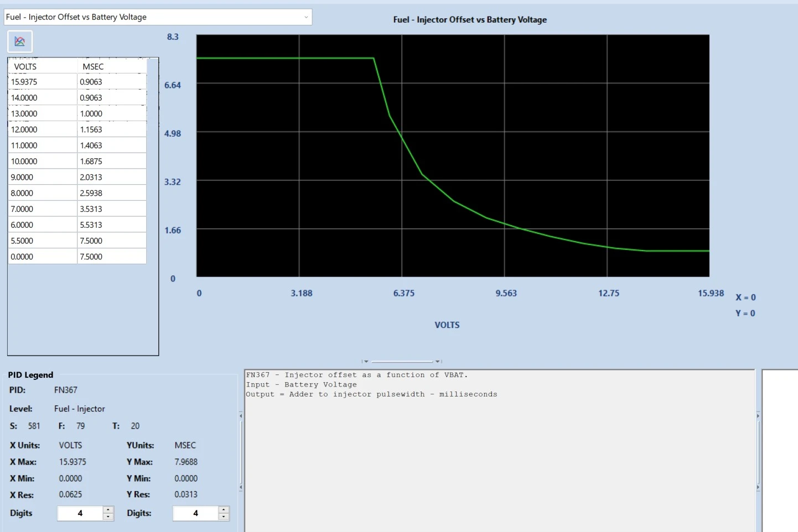Select the VOLTS column header in the table

pos(43,66)
